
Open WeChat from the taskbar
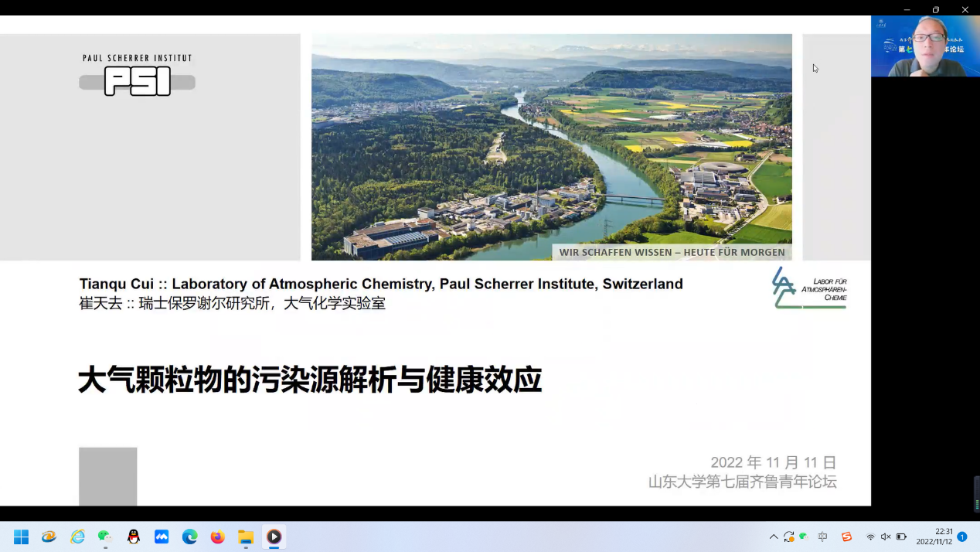coord(105,537)
